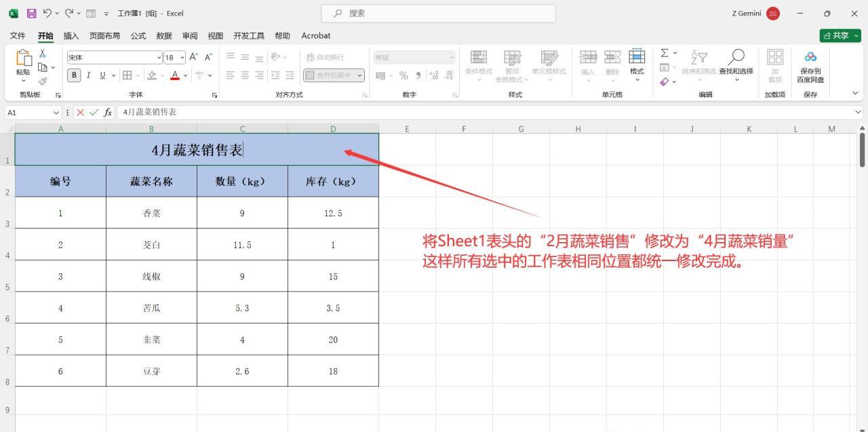868x432 pixels.
Task: Center text horizontally
Action: (x=245, y=75)
